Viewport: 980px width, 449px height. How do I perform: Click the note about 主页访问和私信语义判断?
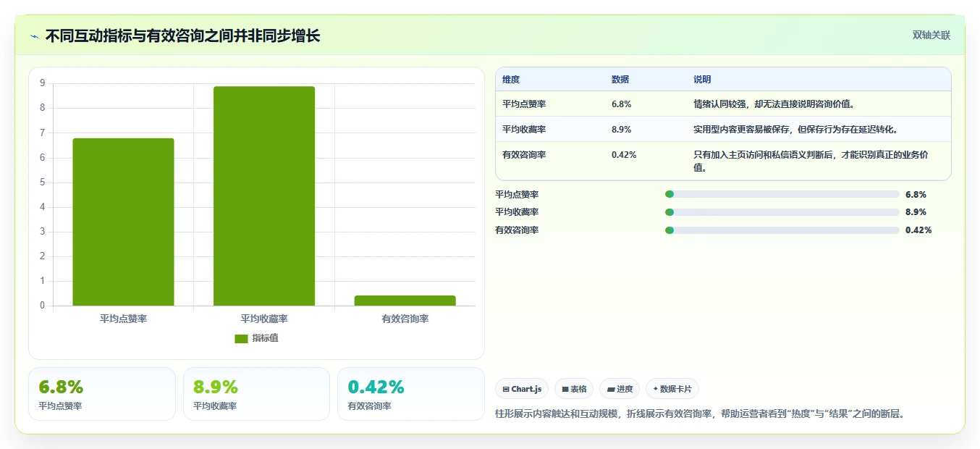pyautogui.click(x=811, y=161)
